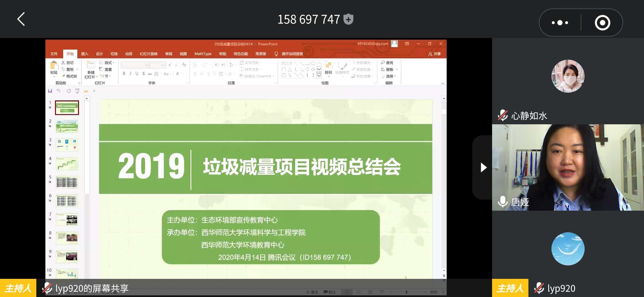Switch to the 切换 ribbon tab

[114, 54]
